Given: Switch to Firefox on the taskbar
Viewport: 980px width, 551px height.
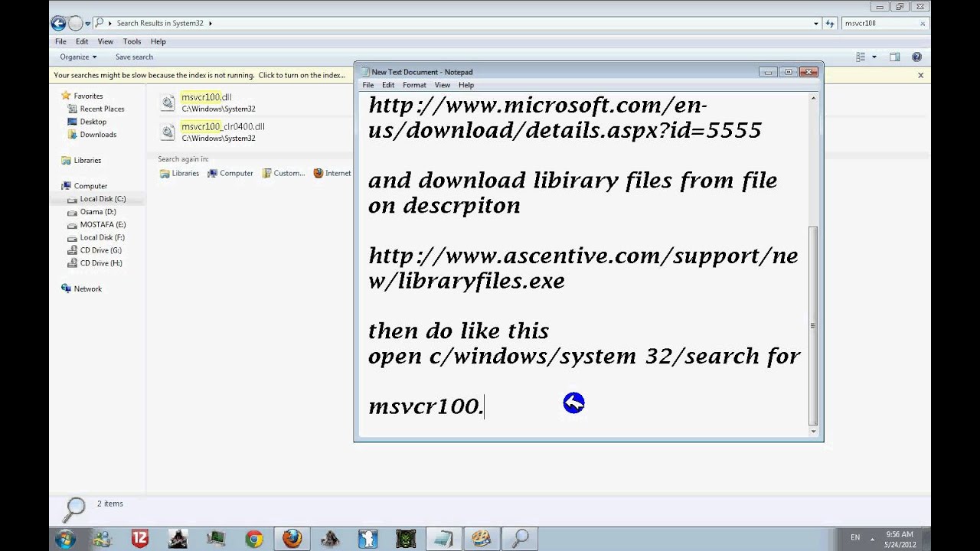Looking at the screenshot, I should pyautogui.click(x=292, y=539).
